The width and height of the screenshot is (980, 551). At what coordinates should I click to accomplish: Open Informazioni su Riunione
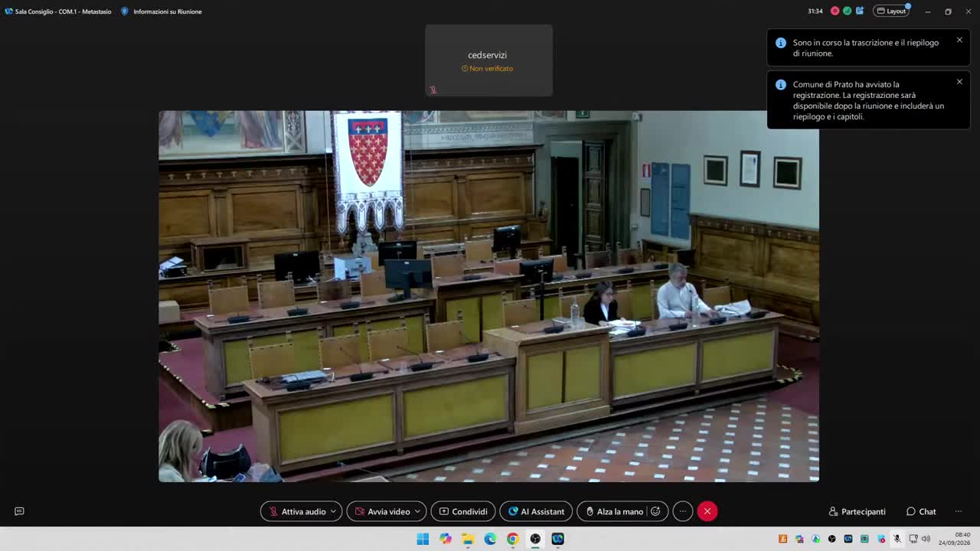tap(168, 11)
